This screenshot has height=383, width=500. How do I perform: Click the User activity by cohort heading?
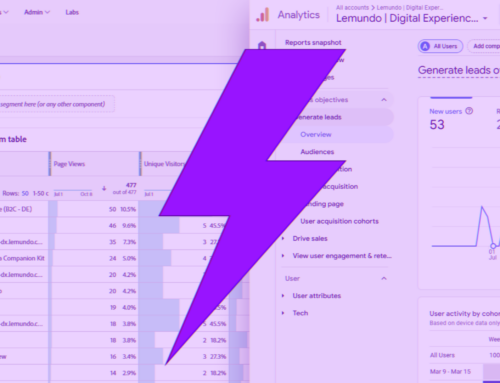click(x=464, y=314)
